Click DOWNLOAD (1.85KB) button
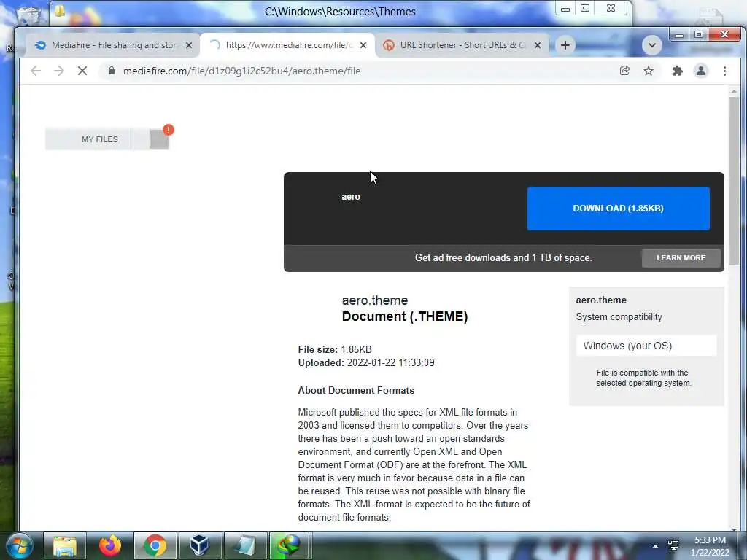This screenshot has width=747, height=560. click(618, 208)
